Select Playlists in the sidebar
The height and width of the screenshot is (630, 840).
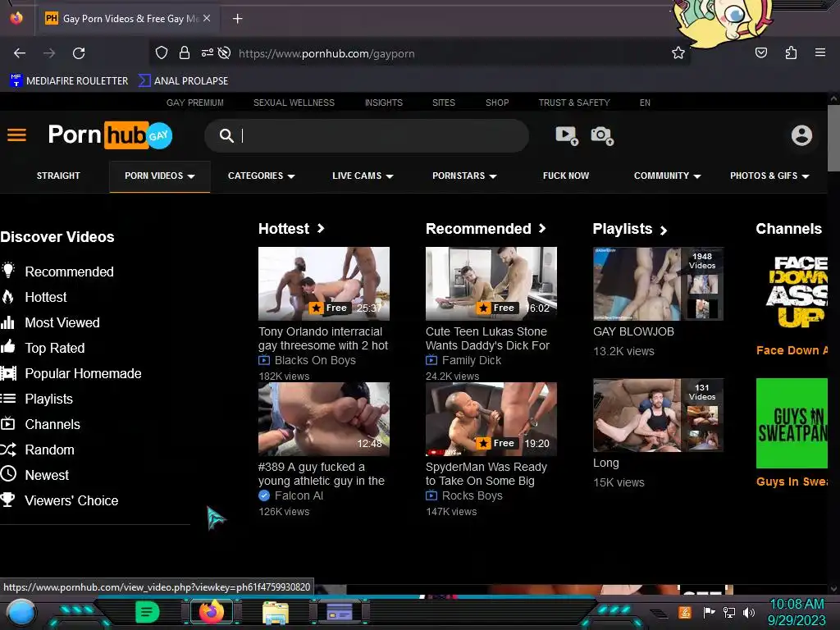tap(48, 399)
